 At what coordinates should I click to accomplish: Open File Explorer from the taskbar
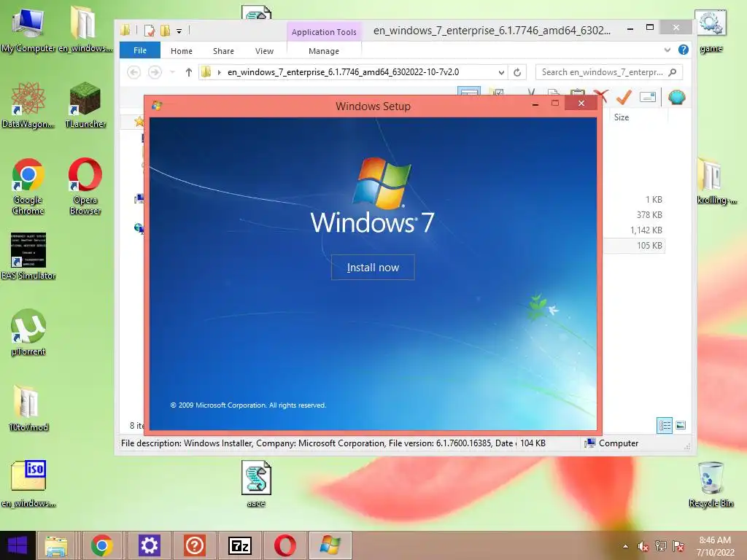[x=55, y=545]
